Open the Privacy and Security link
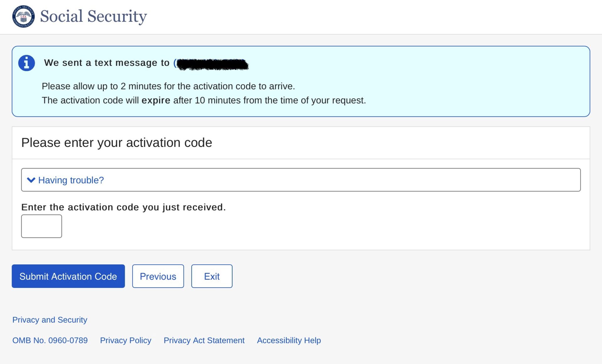The height and width of the screenshot is (364, 602). click(50, 320)
